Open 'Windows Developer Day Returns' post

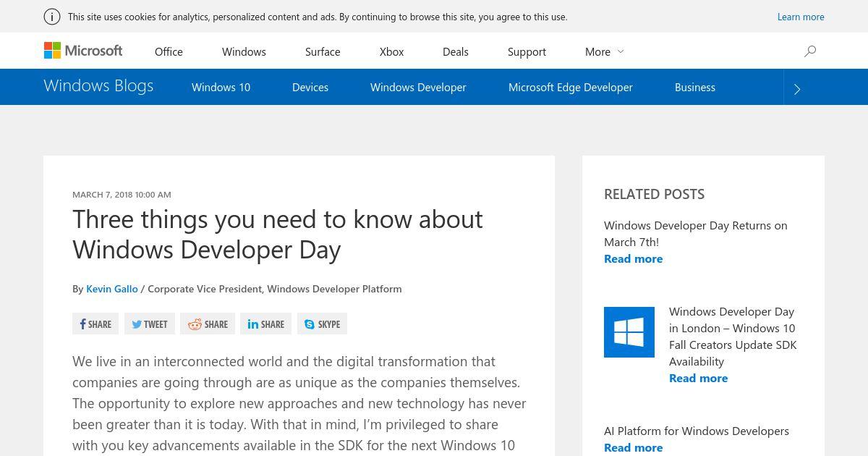point(695,233)
